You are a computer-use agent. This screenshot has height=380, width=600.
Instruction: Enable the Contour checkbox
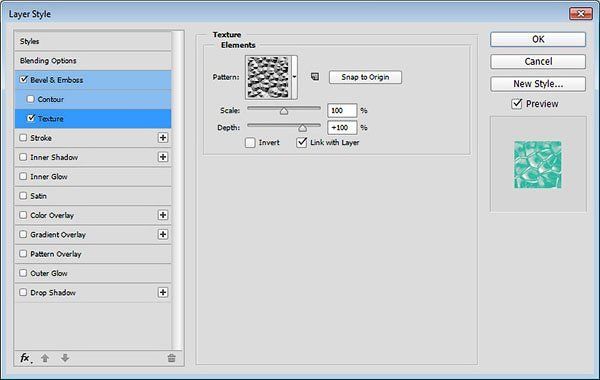coord(31,99)
